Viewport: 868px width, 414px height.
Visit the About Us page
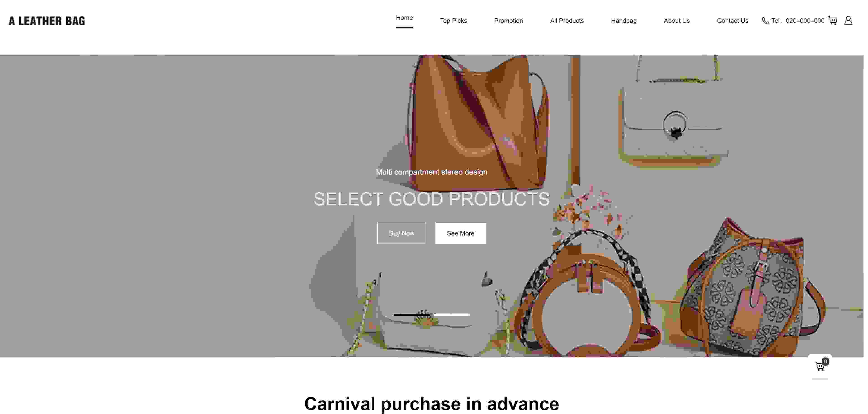point(677,21)
